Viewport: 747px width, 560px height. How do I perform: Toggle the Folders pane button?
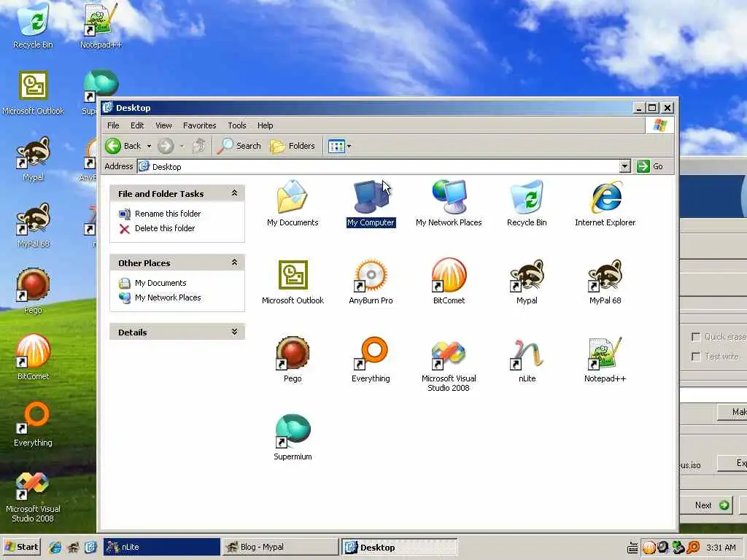point(293,146)
